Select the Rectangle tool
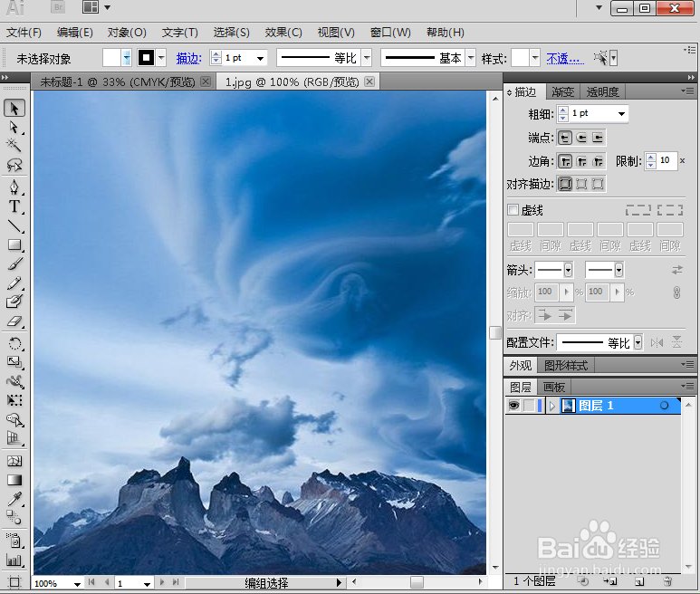 (14, 244)
